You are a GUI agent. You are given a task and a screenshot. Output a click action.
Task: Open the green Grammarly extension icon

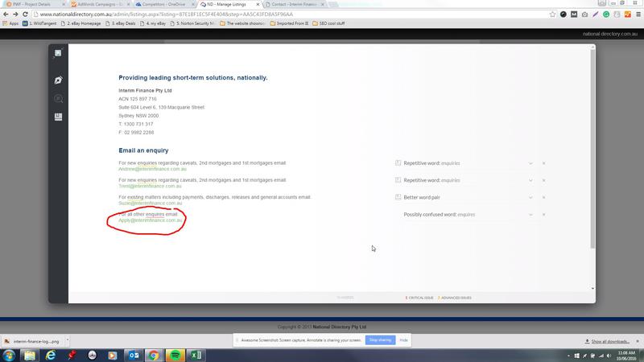tap(606, 14)
